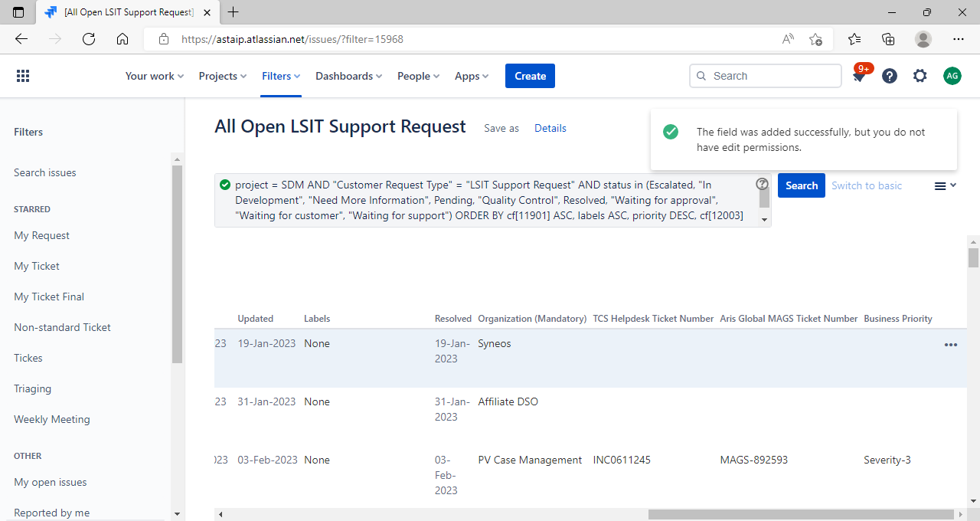This screenshot has height=521, width=980.
Task: Sort by Labels column header
Action: click(317, 319)
